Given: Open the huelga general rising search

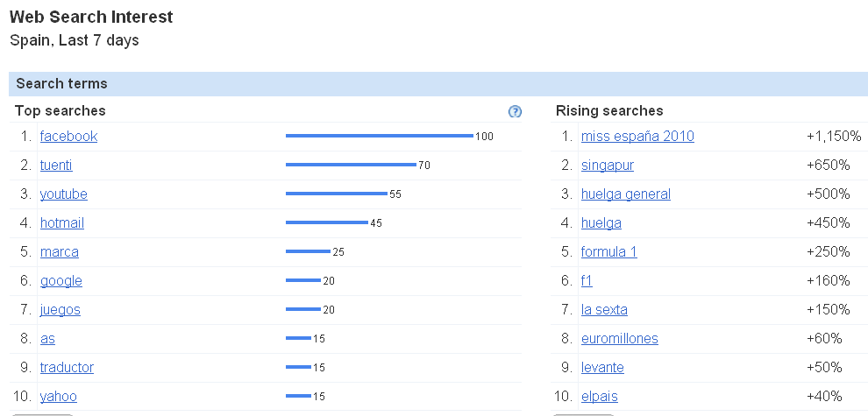Looking at the screenshot, I should pos(626,194).
